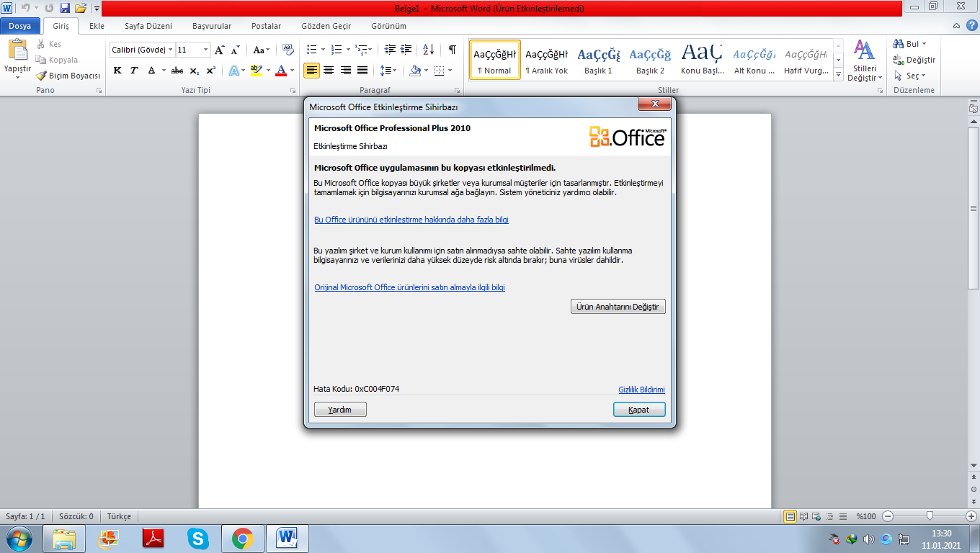Screen dimensions: 980x553
Task: Click the Ürün Anahtarını Değiştir button
Action: pyautogui.click(x=618, y=307)
